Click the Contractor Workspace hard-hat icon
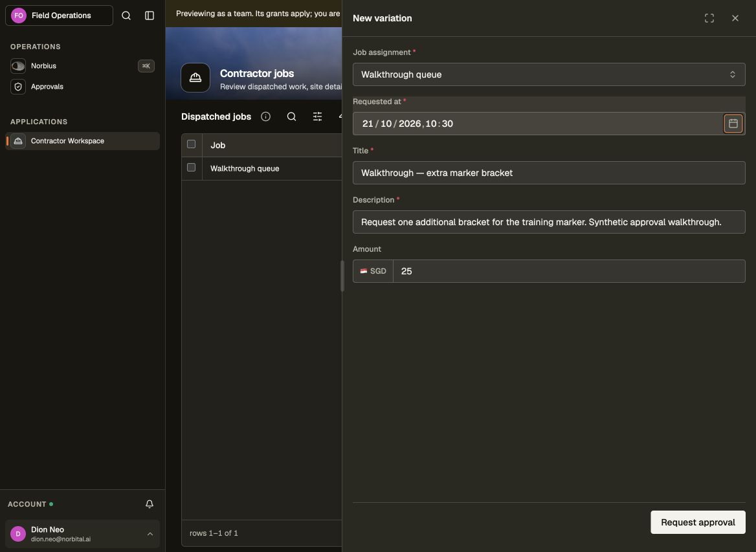Image resolution: width=756 pixels, height=552 pixels. pyautogui.click(x=18, y=141)
